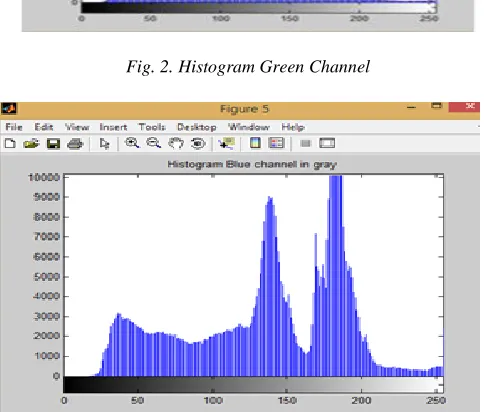Maximize the Figure 5 window
This screenshot has height=412, width=484.
pyautogui.click(x=436, y=106)
